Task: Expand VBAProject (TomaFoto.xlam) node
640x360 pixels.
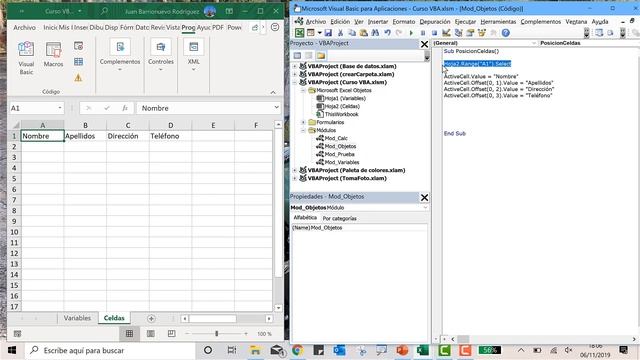Action: coord(295,178)
